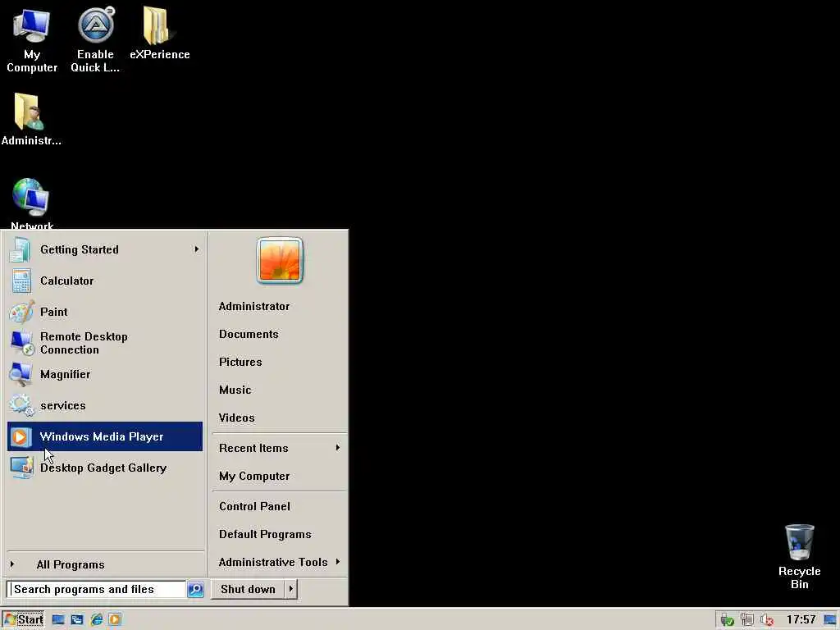Viewport: 840px width, 630px height.
Task: Click Switch Windows quick launch icon
Action: pos(77,620)
